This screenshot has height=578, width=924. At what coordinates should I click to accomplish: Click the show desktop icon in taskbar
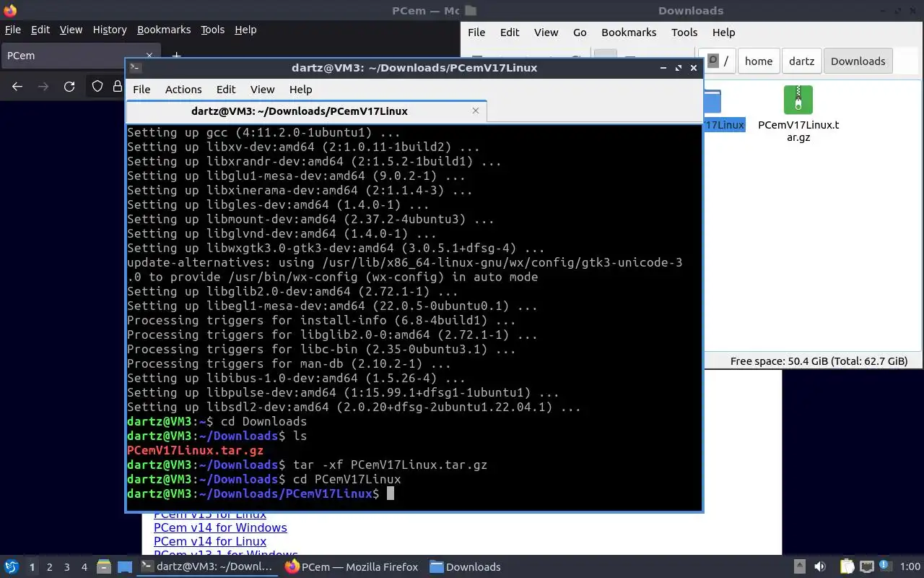pyautogui.click(x=124, y=566)
